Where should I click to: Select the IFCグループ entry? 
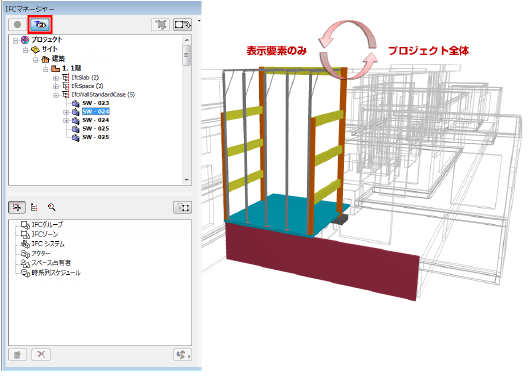click(x=42, y=225)
